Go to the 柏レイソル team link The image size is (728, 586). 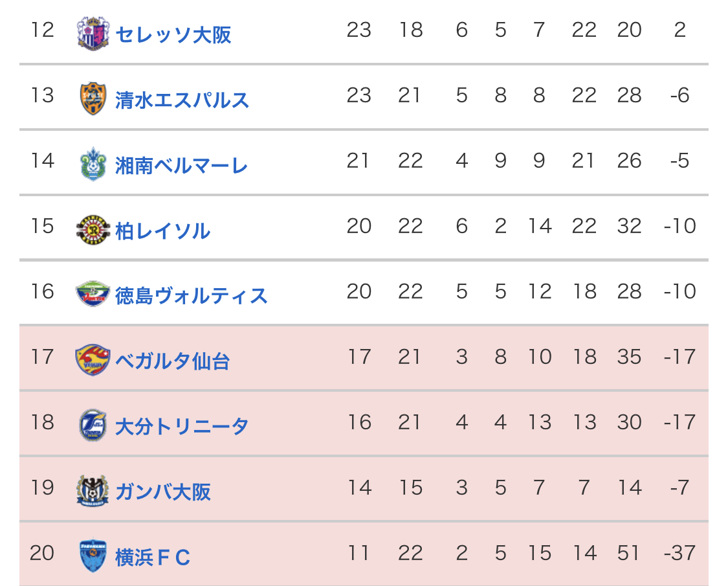163,231
